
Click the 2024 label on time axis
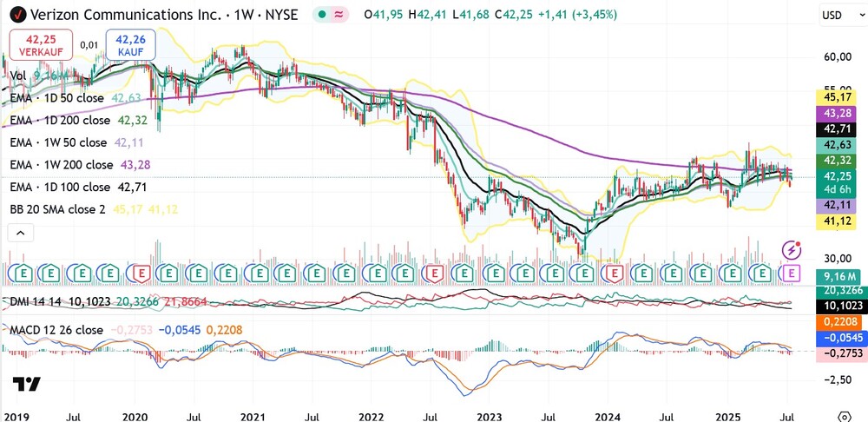pyautogui.click(x=607, y=416)
